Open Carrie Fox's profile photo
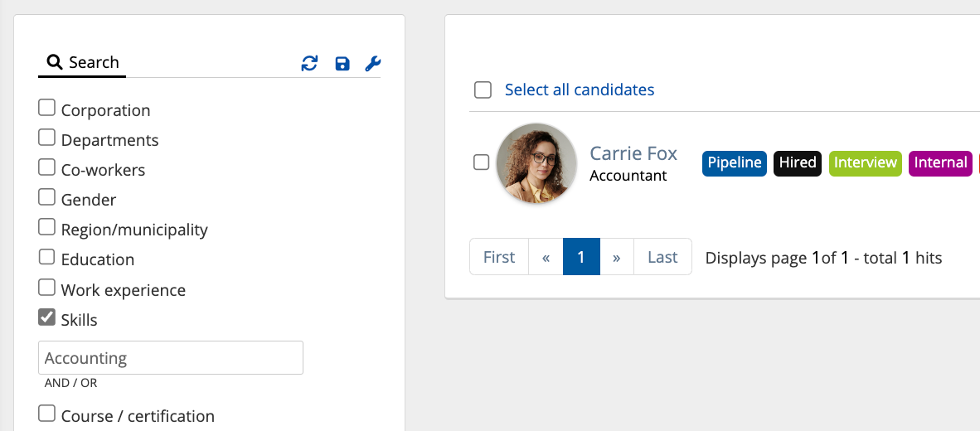This screenshot has width=980, height=431. [x=536, y=163]
